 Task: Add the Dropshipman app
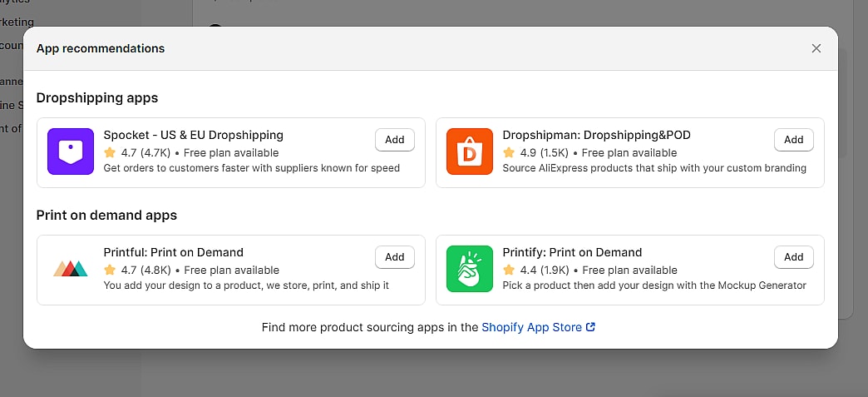794,140
